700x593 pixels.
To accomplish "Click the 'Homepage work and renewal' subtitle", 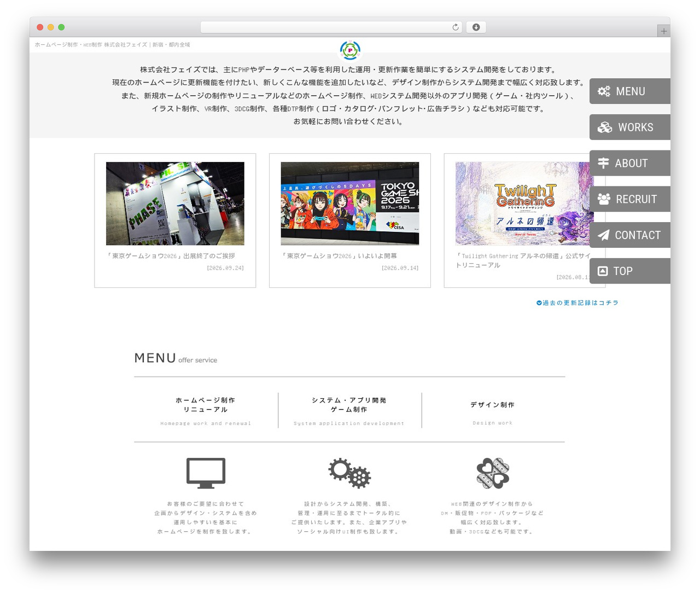I will tap(206, 423).
